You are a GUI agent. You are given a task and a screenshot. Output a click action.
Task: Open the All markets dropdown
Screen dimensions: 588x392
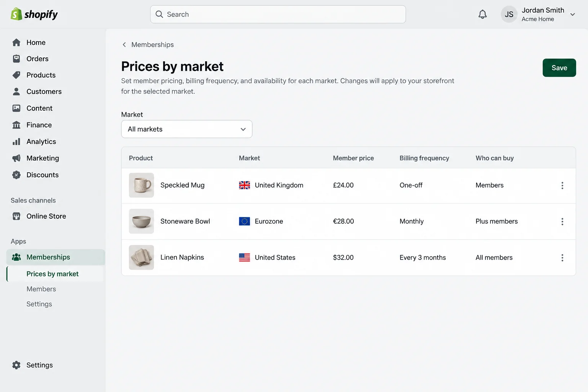(187, 129)
